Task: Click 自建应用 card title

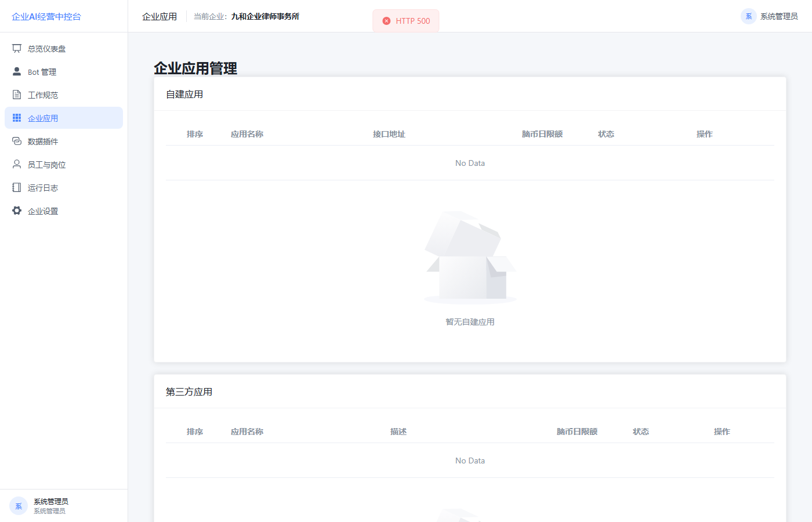Action: coord(184,94)
